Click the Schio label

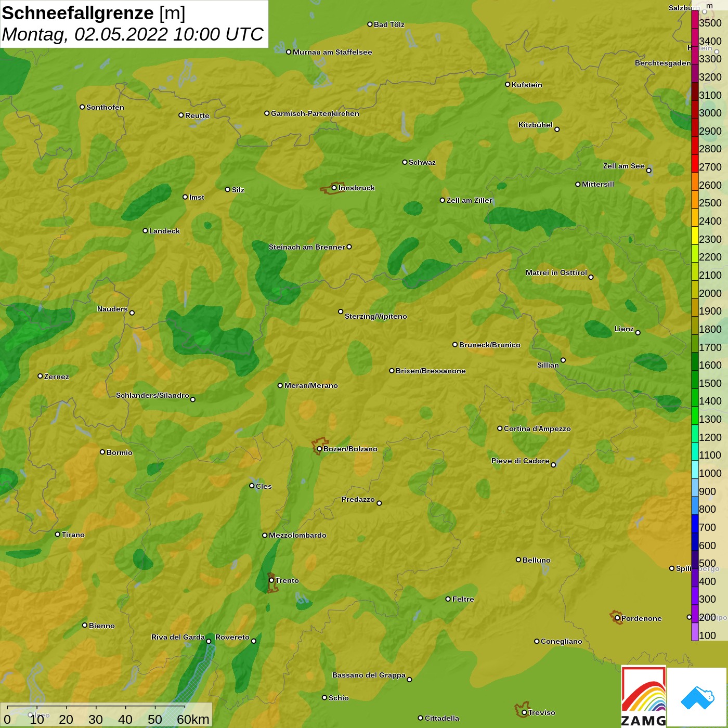[x=339, y=698]
